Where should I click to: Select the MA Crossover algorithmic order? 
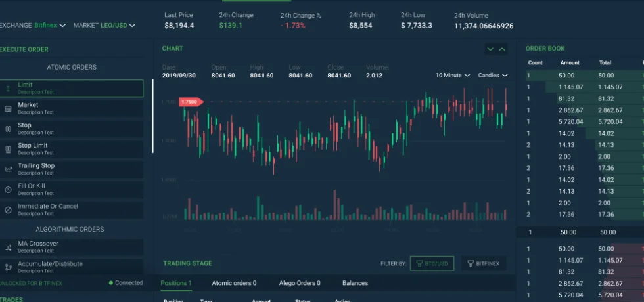[x=72, y=247]
